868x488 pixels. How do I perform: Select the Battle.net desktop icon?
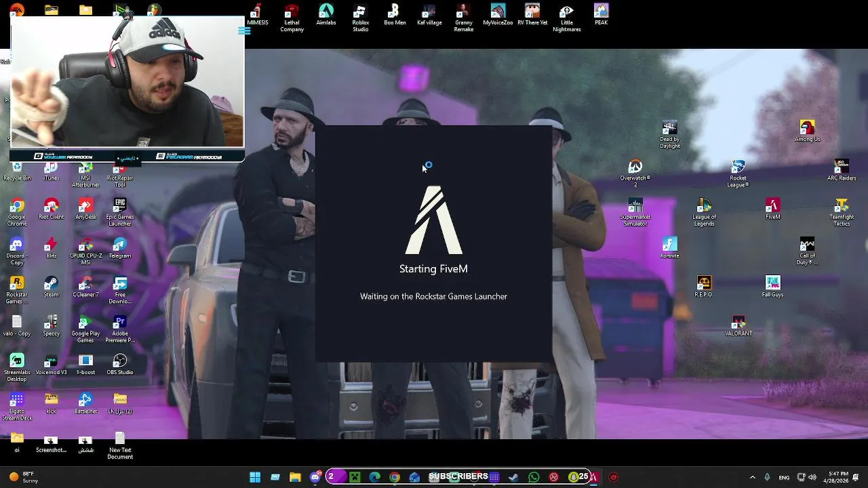click(x=85, y=403)
